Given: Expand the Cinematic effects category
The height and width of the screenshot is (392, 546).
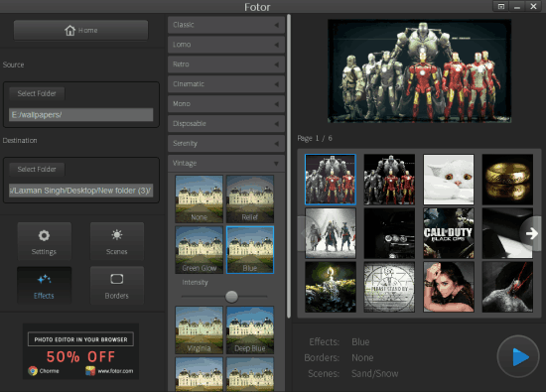Looking at the screenshot, I should [226, 84].
